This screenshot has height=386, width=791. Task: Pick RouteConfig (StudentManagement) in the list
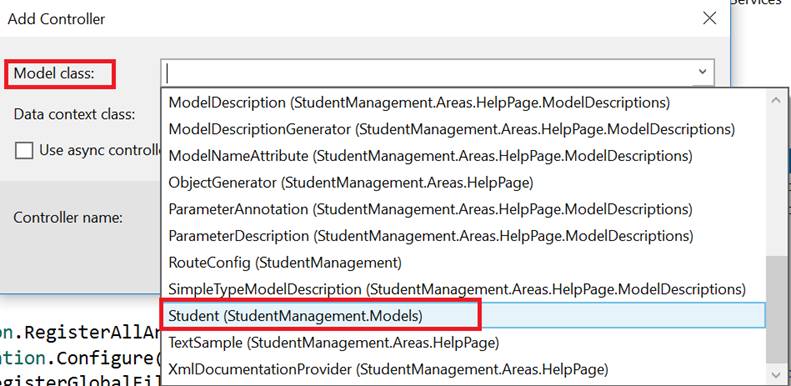point(463,262)
